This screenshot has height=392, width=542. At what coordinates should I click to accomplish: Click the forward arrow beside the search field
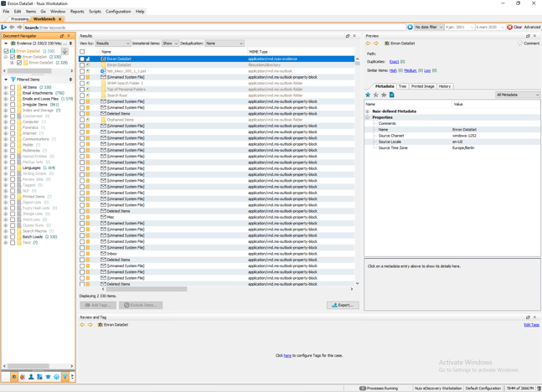coord(19,27)
